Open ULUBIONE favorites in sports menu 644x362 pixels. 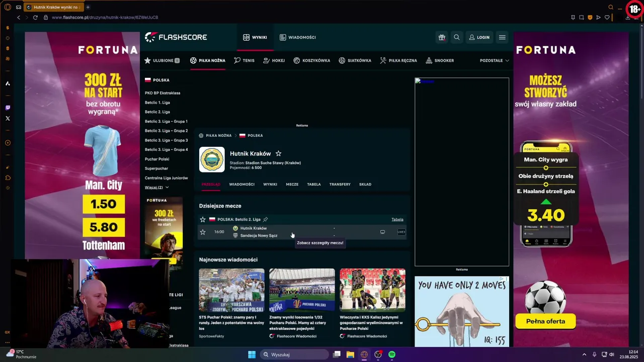[162, 60]
